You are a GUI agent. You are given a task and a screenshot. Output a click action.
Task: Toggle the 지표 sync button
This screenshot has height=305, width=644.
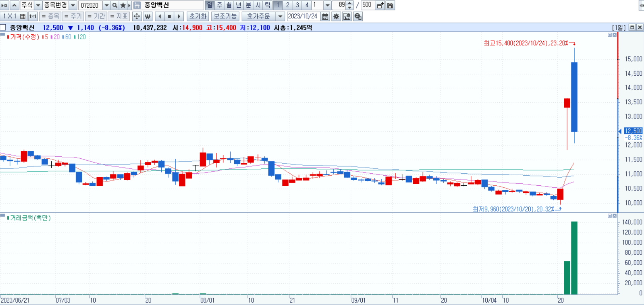point(119,16)
